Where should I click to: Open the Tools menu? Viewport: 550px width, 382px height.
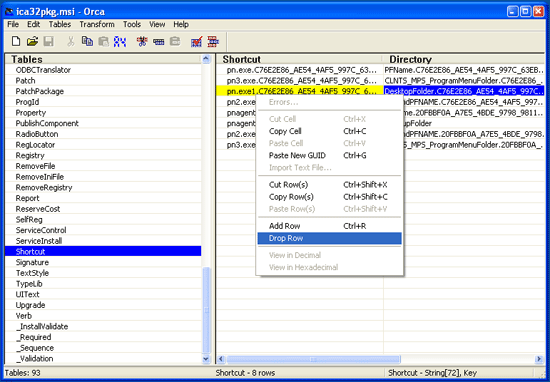(132, 24)
